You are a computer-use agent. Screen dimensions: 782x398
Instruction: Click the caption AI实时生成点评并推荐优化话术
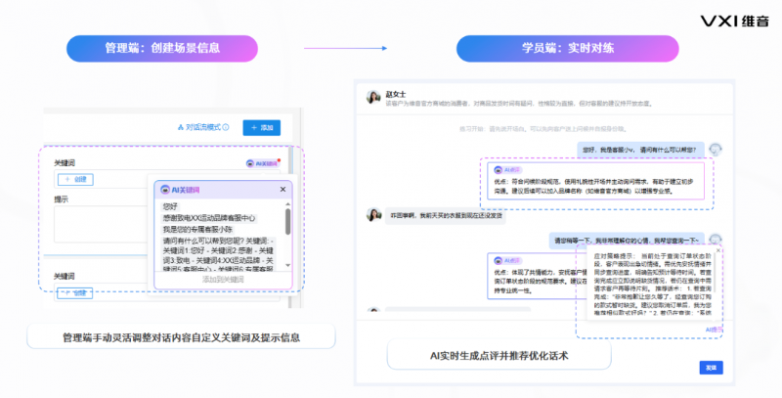tap(499, 356)
